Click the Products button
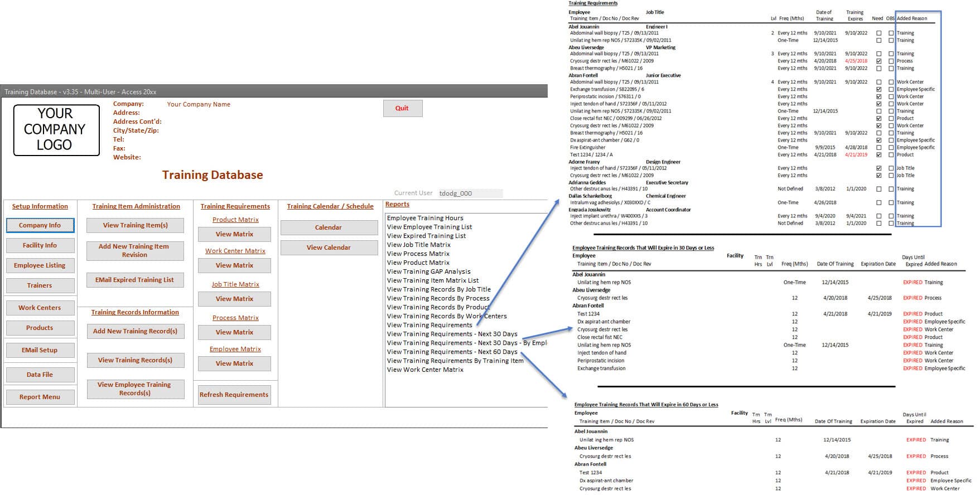Viewport: 980px width, 495px height. point(40,328)
